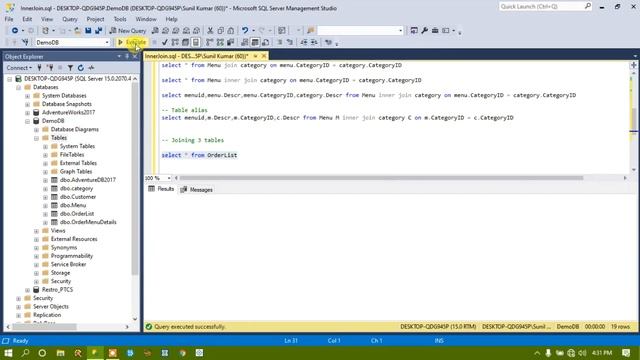Open the Windows notification center icon
This screenshot has width=640, height=360.
click(626, 353)
